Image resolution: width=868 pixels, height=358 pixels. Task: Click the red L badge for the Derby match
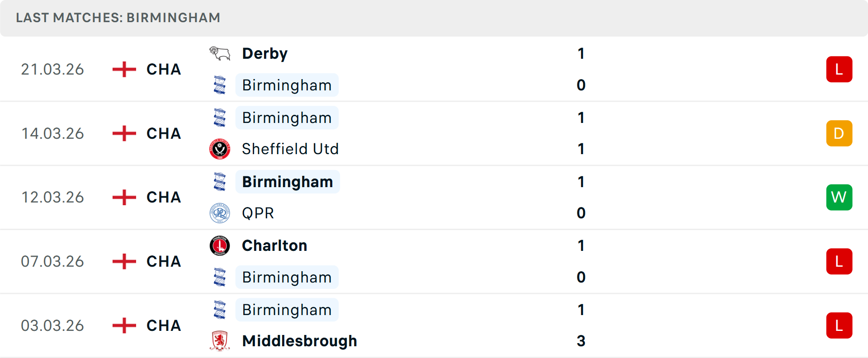839,69
